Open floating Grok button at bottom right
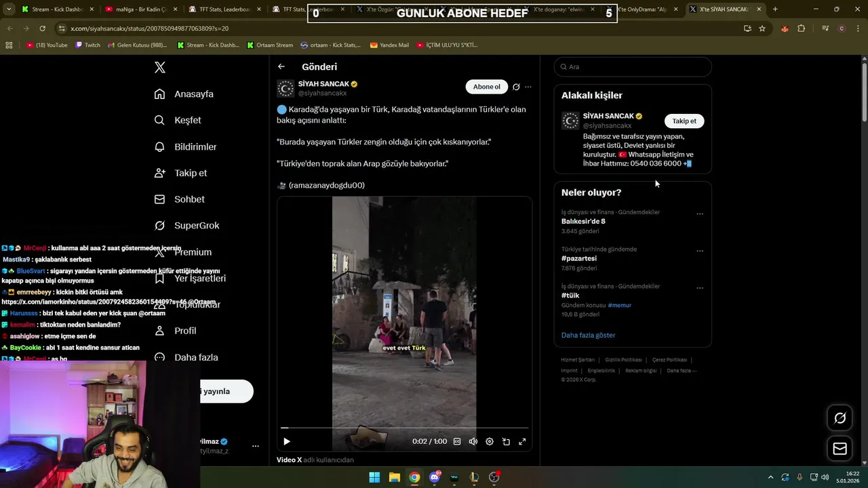Viewport: 868px width, 488px height. click(x=840, y=418)
